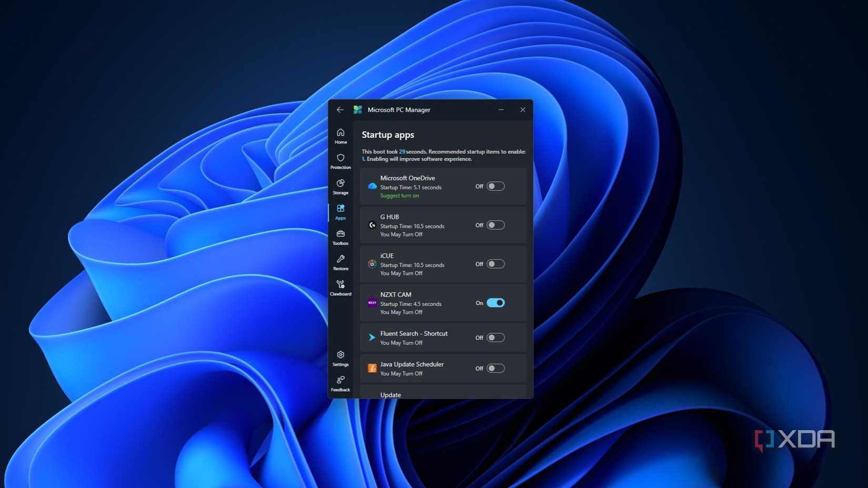Turn on Java Update Scheduler toggle
This screenshot has width=868, height=488.
click(x=495, y=368)
